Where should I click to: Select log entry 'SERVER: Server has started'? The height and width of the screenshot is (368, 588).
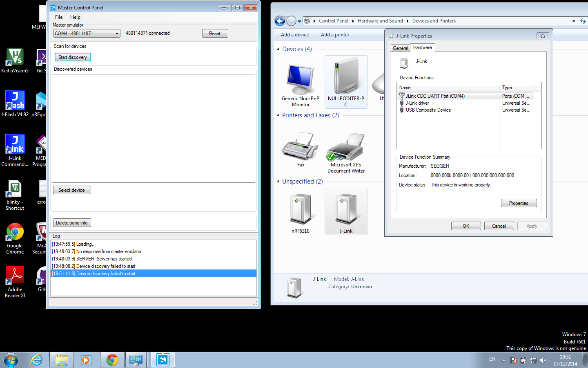coord(154,259)
